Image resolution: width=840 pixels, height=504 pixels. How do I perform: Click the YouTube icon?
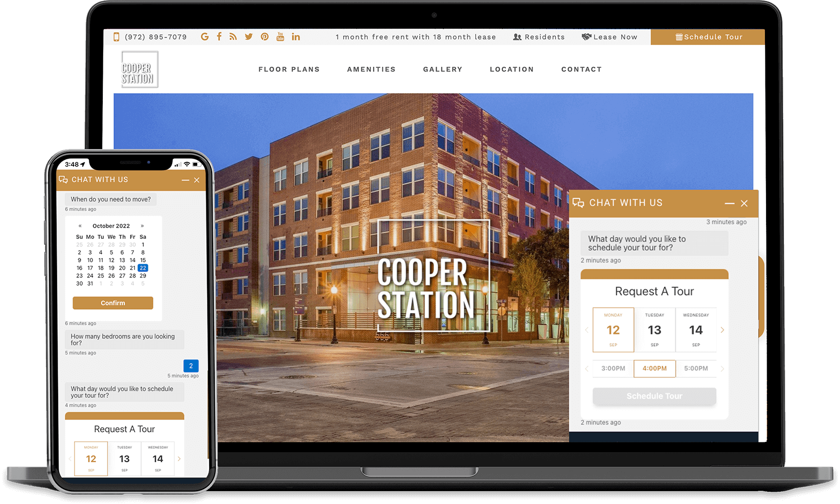280,36
